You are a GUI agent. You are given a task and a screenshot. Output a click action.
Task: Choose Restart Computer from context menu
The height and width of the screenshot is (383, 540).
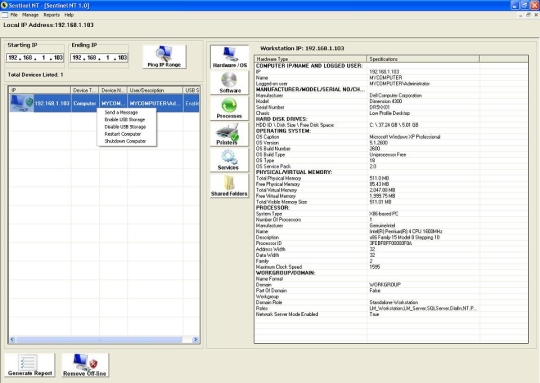tap(127, 134)
